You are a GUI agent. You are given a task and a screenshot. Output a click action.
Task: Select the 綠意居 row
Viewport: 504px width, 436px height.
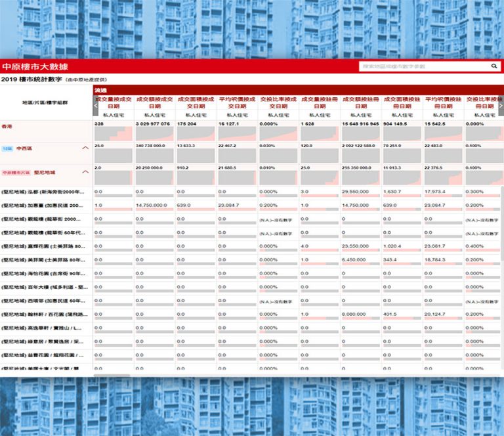[x=43, y=341]
